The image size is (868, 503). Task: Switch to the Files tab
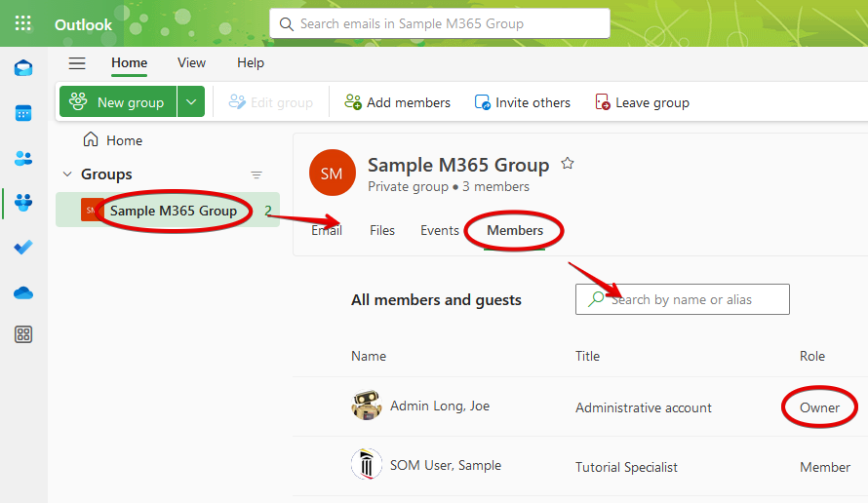point(382,231)
